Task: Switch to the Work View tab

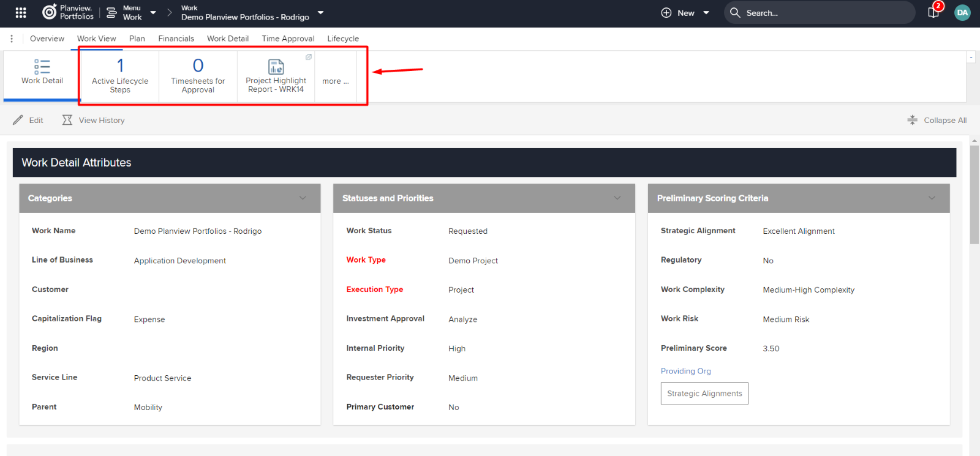Action: (97, 39)
